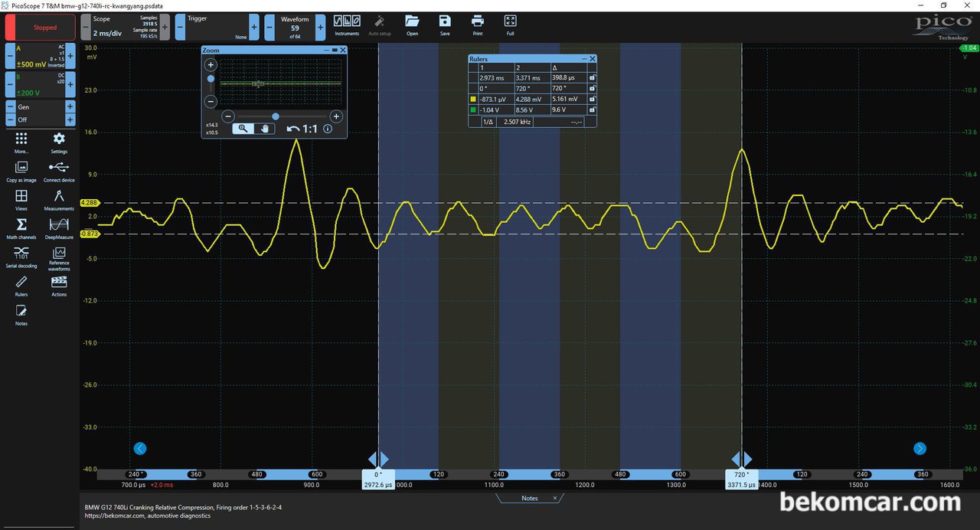Open the Notes tool in sidebar

coord(21,314)
